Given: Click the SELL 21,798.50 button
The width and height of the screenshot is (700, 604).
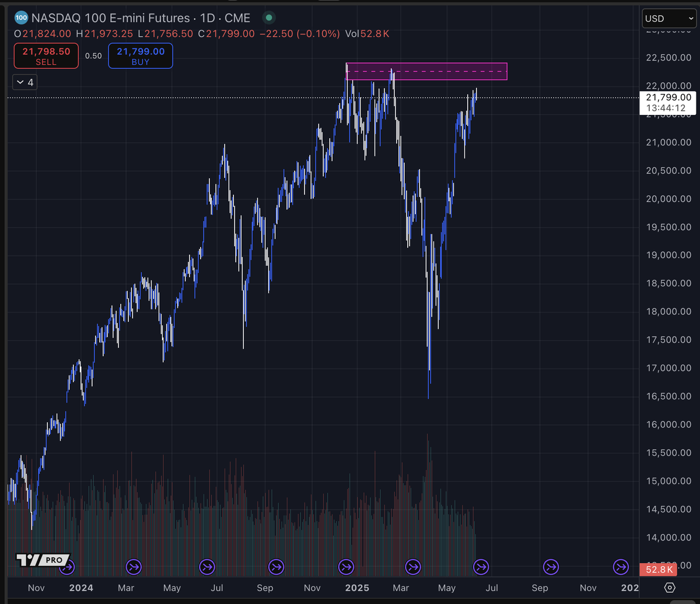Looking at the screenshot, I should [46, 56].
